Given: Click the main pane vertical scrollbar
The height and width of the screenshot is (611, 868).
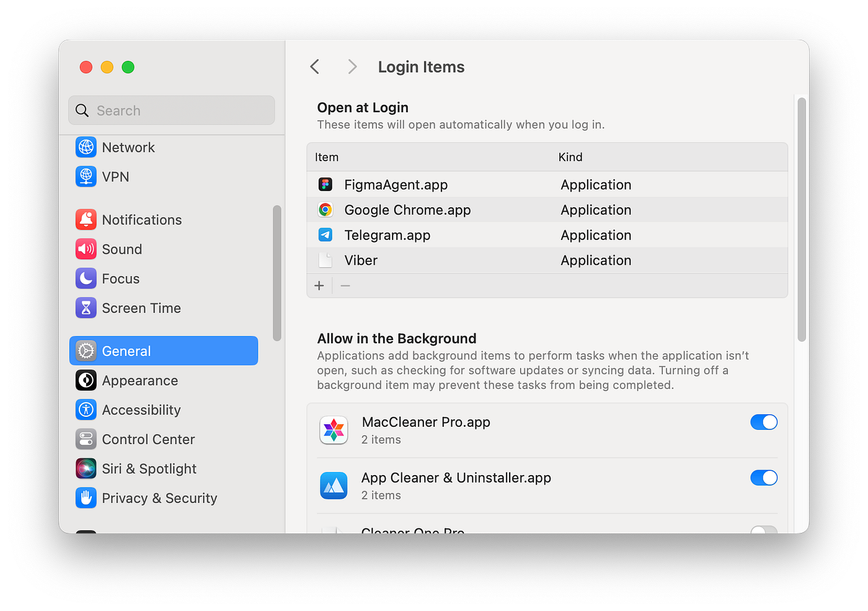Looking at the screenshot, I should tap(802, 220).
